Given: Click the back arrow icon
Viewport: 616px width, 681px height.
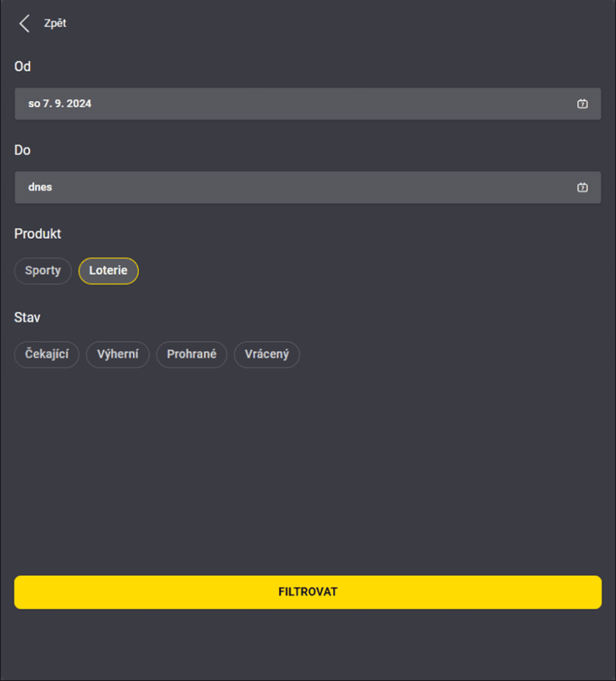Looking at the screenshot, I should click(x=25, y=23).
